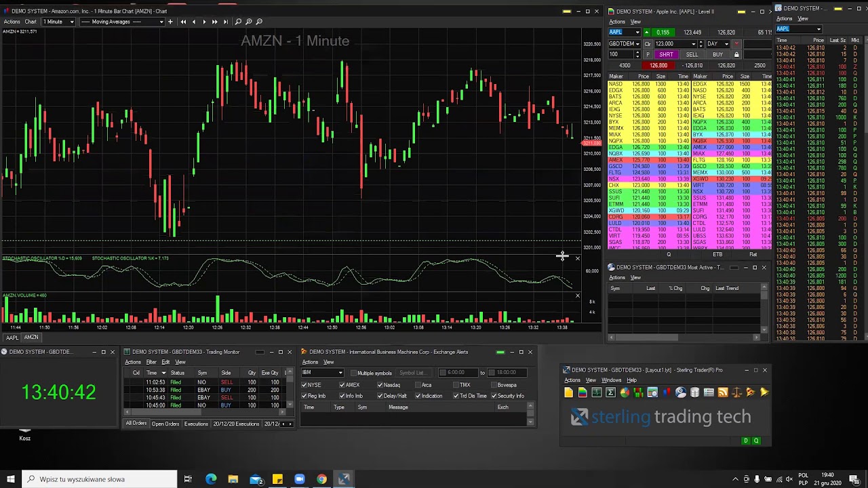Click the green 0,155 change cell

pos(663,33)
